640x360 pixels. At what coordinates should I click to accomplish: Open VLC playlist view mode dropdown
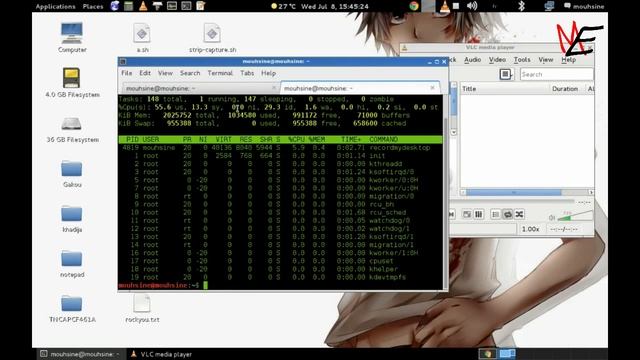506,74
